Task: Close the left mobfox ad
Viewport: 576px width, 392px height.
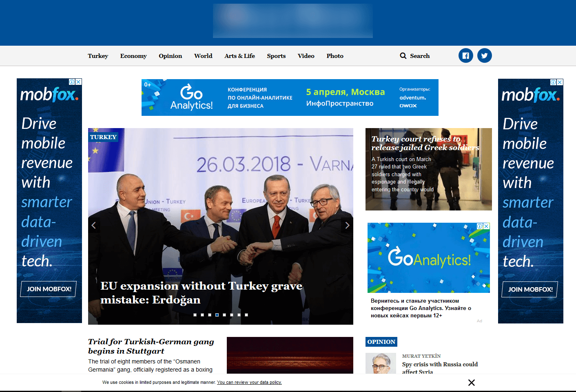Action: (x=78, y=82)
